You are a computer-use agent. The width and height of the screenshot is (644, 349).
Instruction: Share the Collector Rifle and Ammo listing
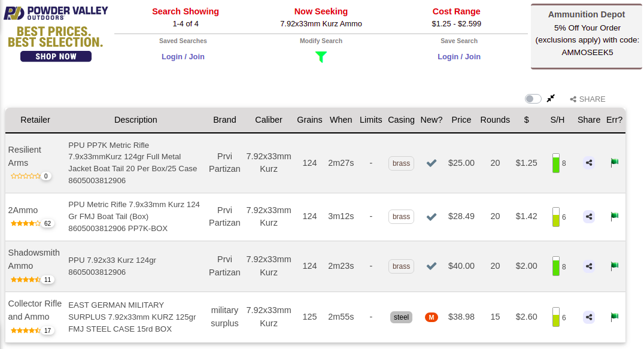(x=589, y=317)
